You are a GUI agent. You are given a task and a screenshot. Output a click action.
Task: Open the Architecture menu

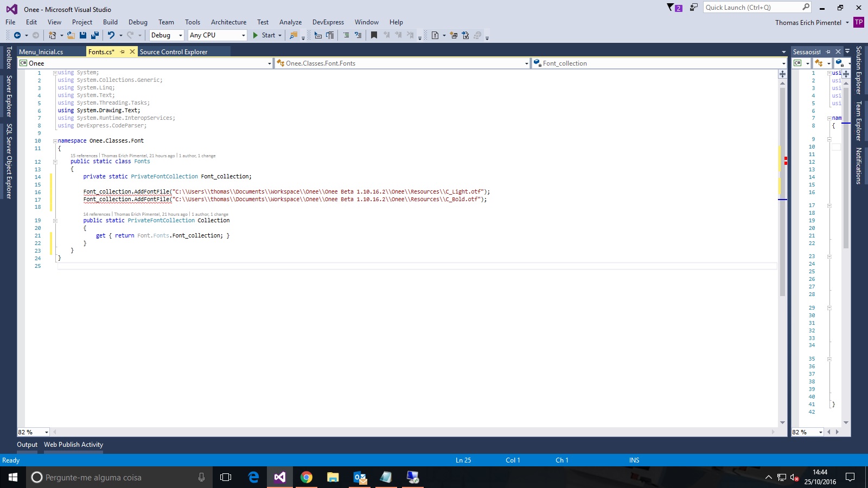(x=228, y=22)
